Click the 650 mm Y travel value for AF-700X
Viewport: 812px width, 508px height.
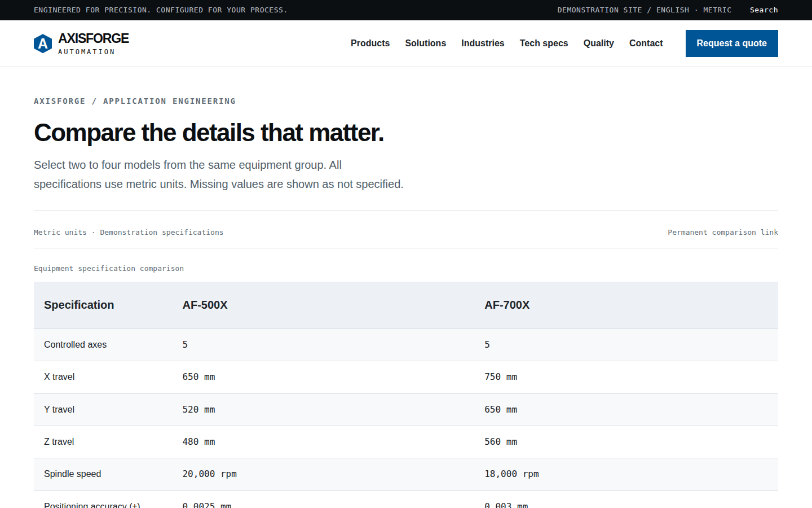[501, 410]
